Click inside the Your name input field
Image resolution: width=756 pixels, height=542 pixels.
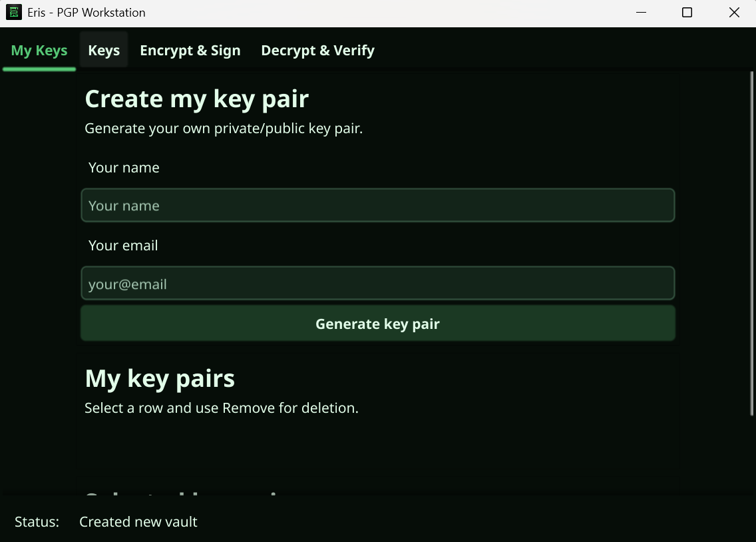(377, 205)
